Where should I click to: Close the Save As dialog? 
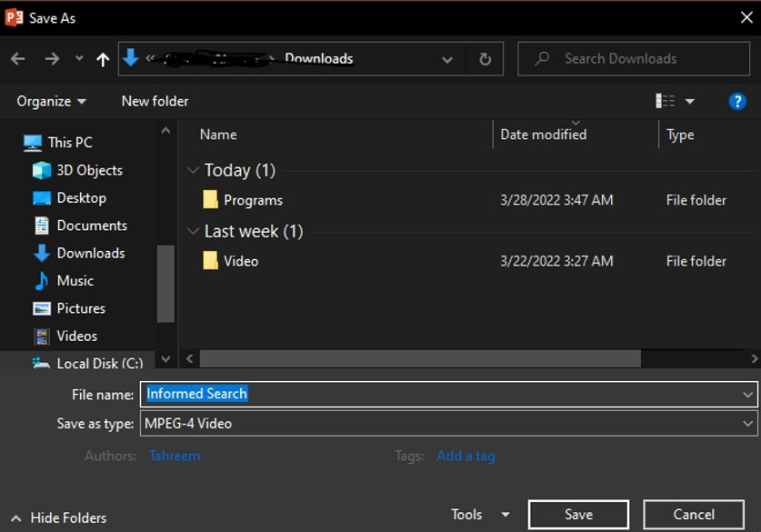pos(746,18)
